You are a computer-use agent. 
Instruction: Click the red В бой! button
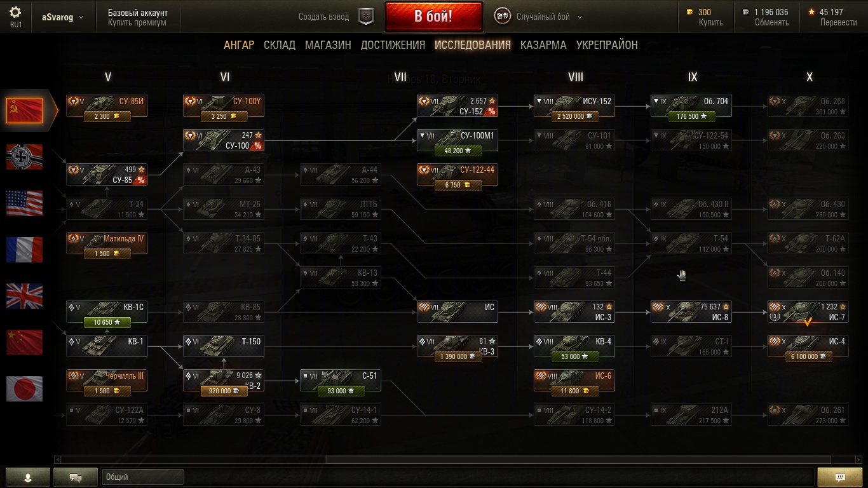click(433, 17)
